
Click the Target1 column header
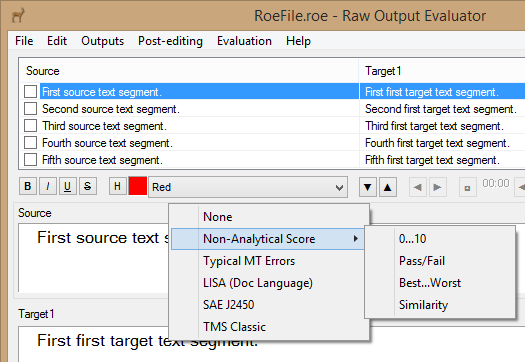tap(442, 71)
